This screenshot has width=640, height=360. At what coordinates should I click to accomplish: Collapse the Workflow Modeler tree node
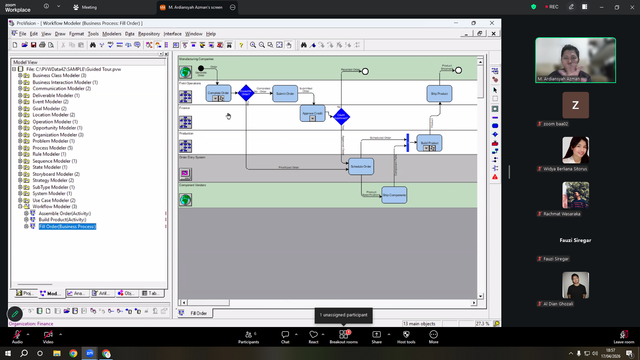click(x=20, y=207)
